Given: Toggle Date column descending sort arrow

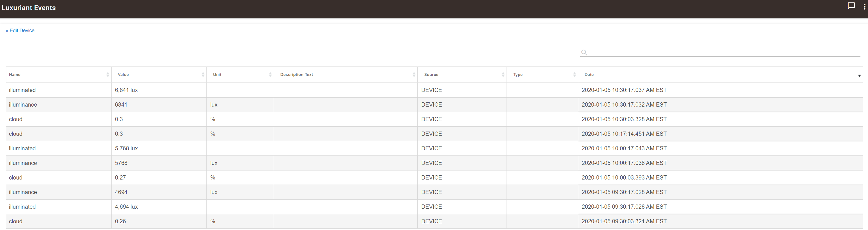Looking at the screenshot, I should 859,75.
